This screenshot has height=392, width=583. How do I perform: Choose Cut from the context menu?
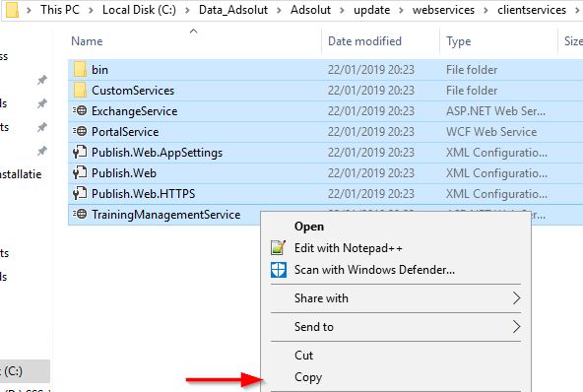tap(303, 356)
